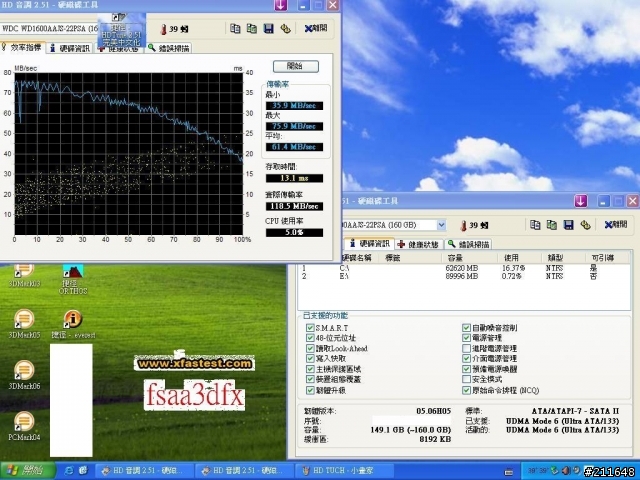This screenshot has width=640, height=480.
Task: Toggle the 自動噪音控制 checkbox
Action: tap(466, 327)
